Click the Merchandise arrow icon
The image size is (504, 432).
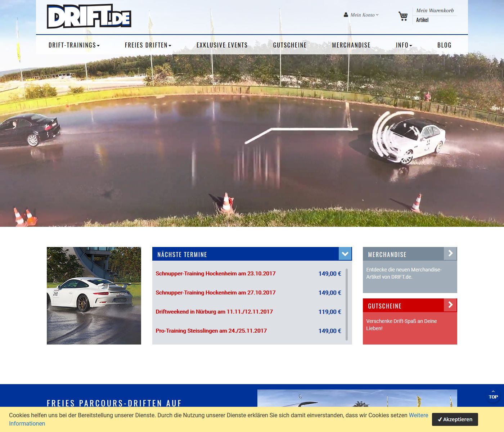pos(450,253)
